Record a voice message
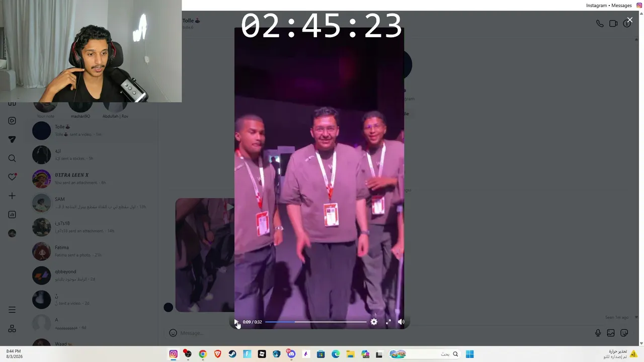 point(598,333)
